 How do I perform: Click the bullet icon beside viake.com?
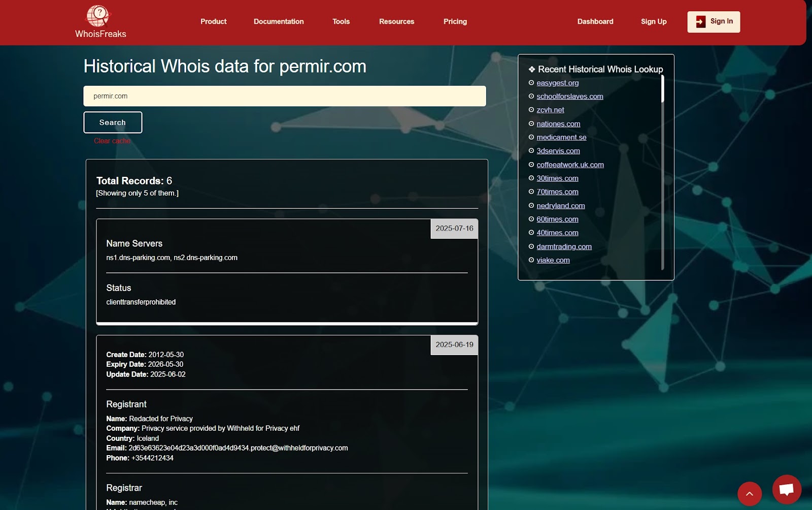531,260
